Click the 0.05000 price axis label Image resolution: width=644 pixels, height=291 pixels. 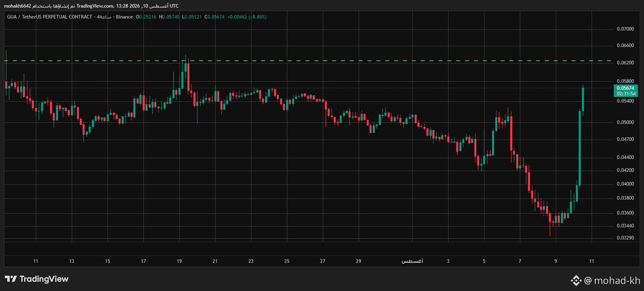click(x=625, y=122)
